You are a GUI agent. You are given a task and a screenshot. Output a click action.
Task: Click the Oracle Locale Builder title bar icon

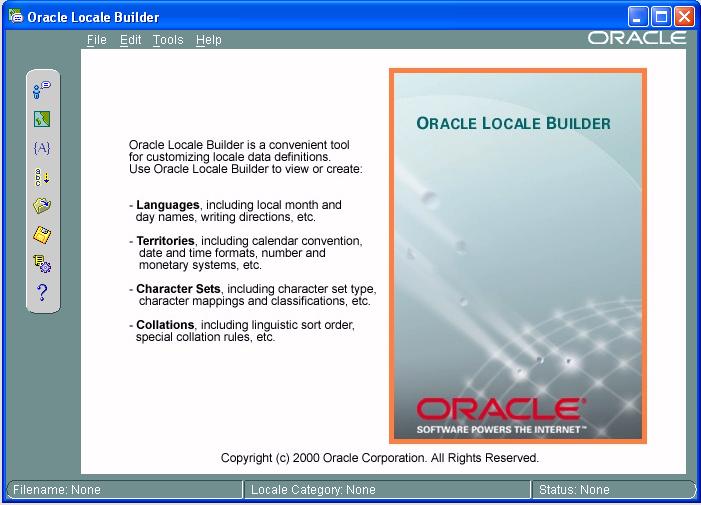click(x=15, y=17)
